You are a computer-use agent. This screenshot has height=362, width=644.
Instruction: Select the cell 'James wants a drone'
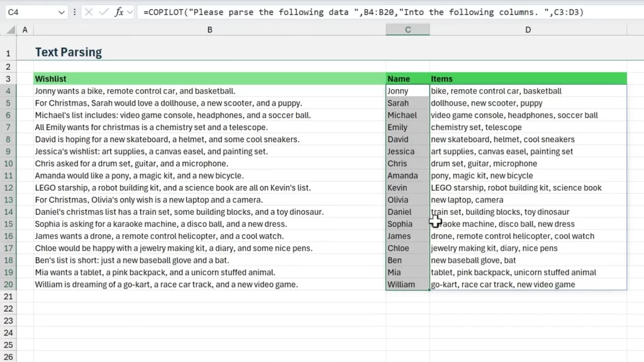209,236
